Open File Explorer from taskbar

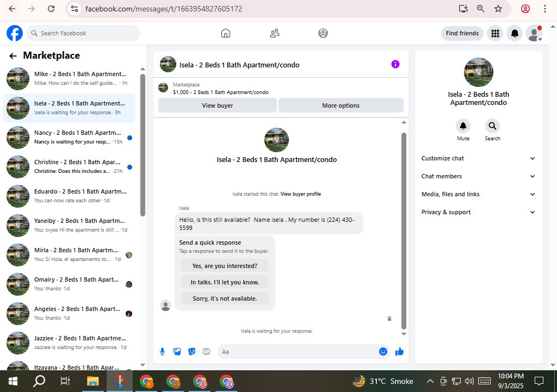pos(92,381)
